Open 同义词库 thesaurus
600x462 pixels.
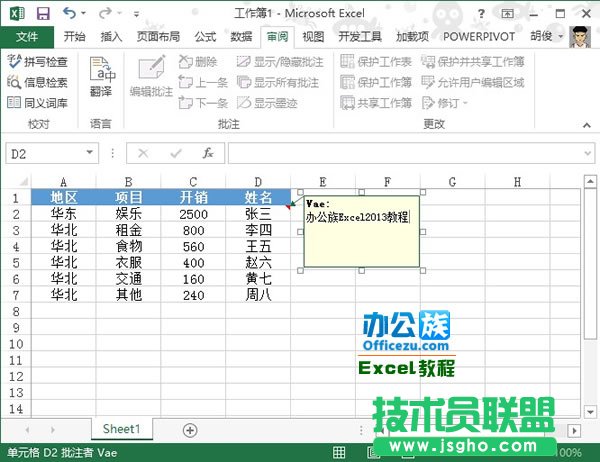[38, 103]
